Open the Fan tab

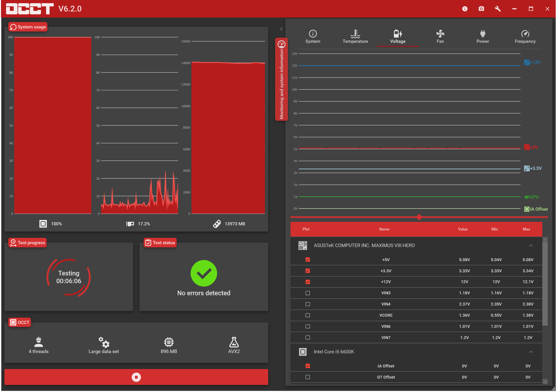[x=440, y=37]
